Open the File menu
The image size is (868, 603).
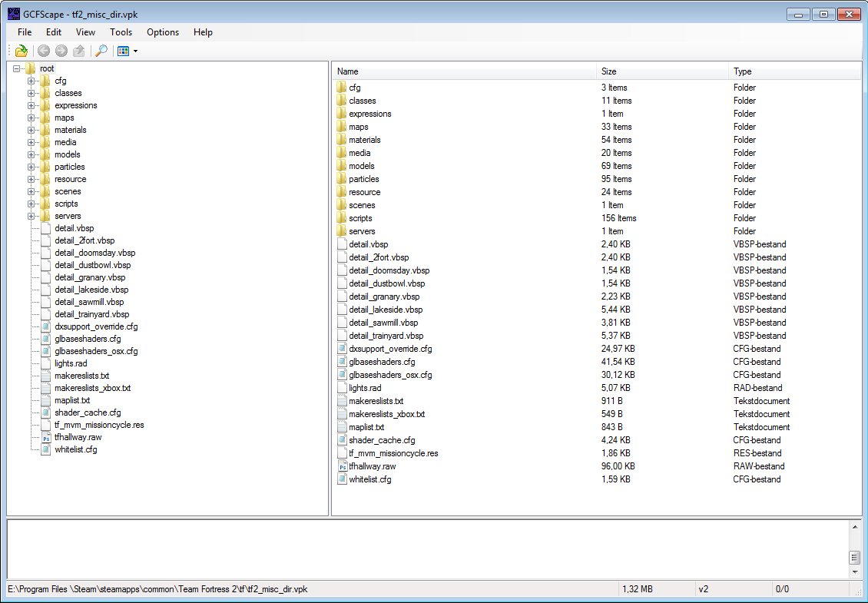click(25, 32)
